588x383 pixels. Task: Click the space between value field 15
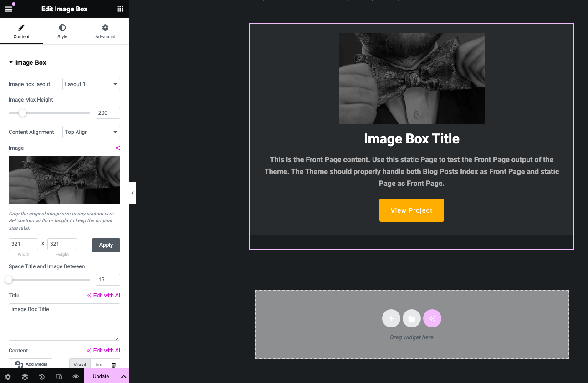tap(108, 280)
